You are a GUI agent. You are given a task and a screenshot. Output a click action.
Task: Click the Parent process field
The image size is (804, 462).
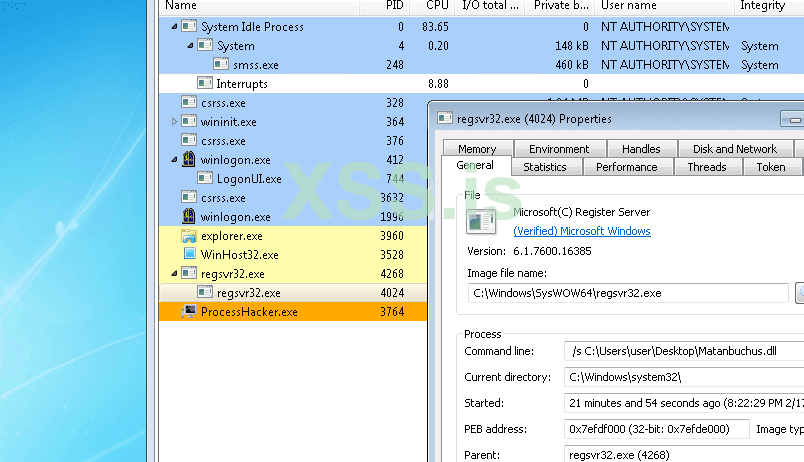[x=684, y=454]
